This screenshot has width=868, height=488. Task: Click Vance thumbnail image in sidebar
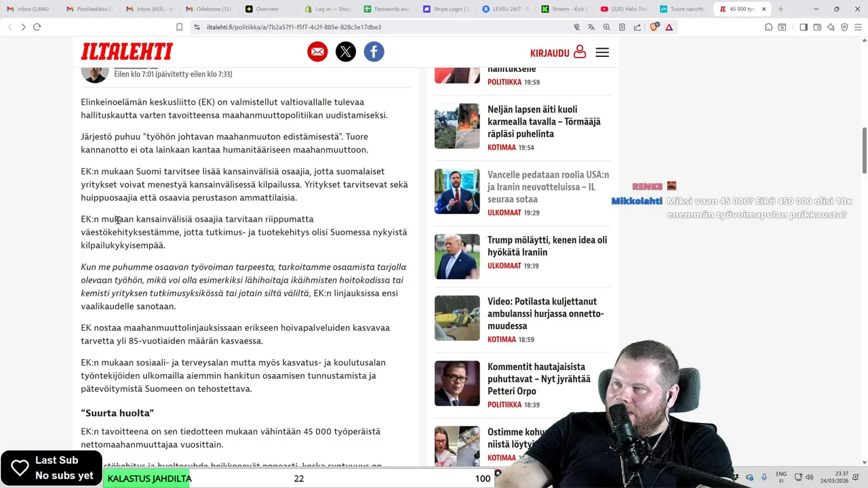tap(457, 191)
